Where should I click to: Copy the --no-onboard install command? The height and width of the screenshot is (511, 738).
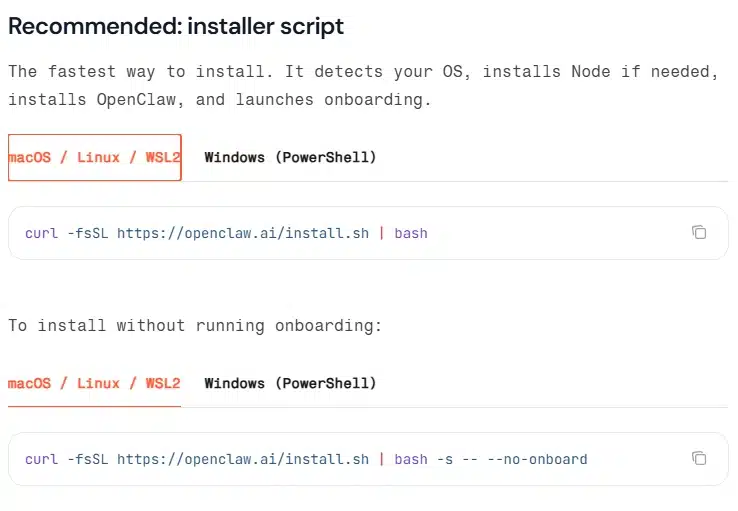699,458
